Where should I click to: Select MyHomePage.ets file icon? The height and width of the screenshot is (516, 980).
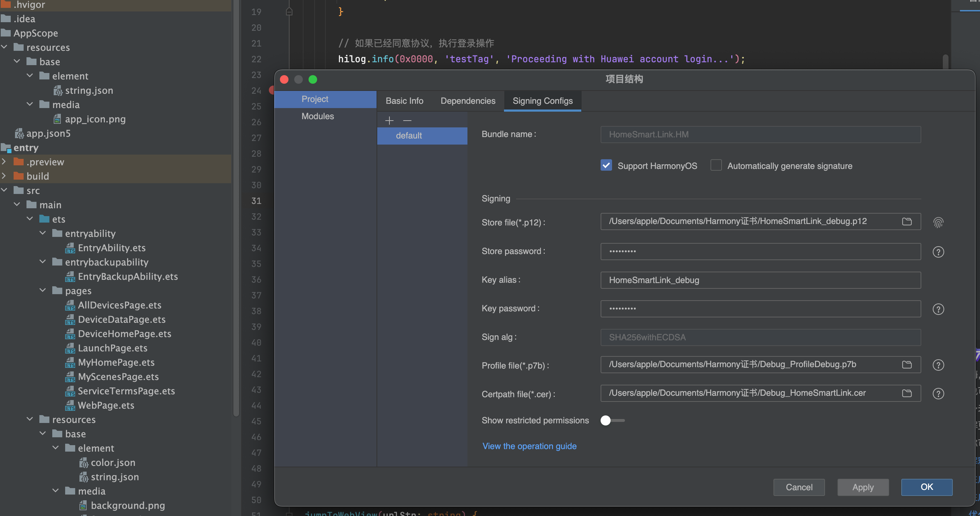[70, 362]
